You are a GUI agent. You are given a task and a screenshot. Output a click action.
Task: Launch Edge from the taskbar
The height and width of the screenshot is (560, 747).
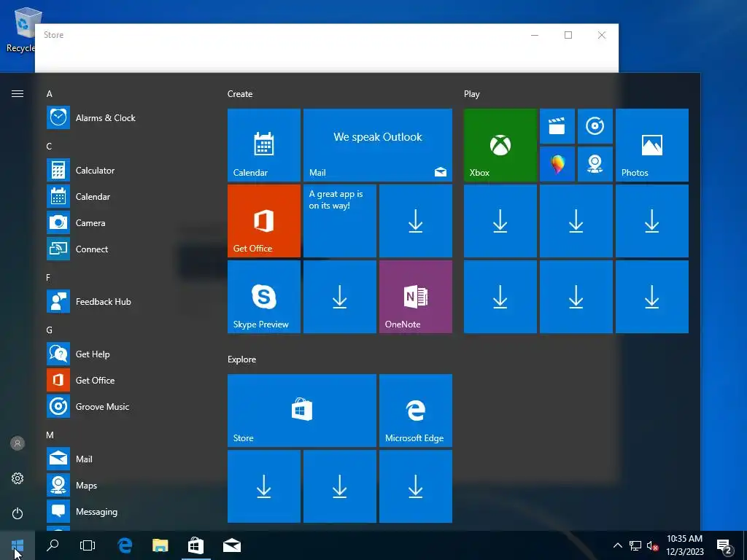[125, 545]
